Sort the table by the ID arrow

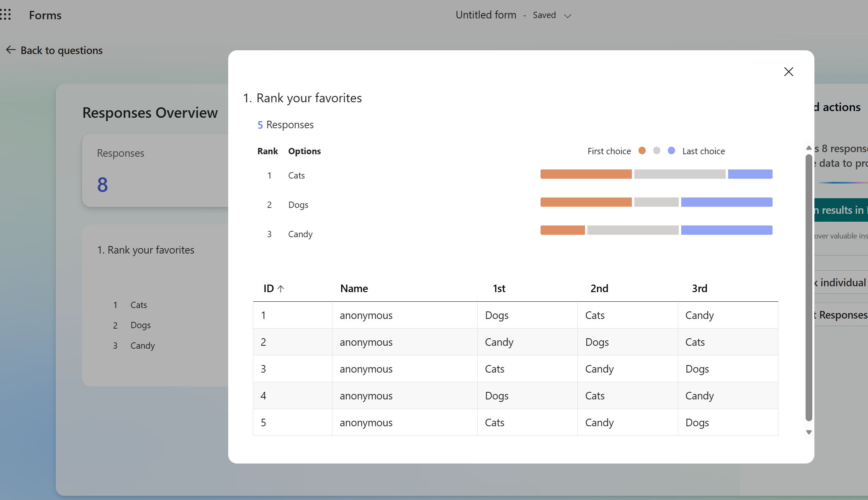click(x=281, y=288)
